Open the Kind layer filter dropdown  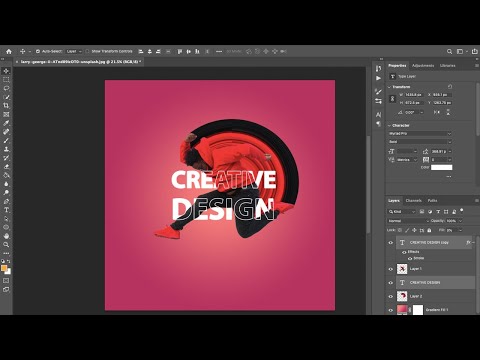[x=402, y=212]
